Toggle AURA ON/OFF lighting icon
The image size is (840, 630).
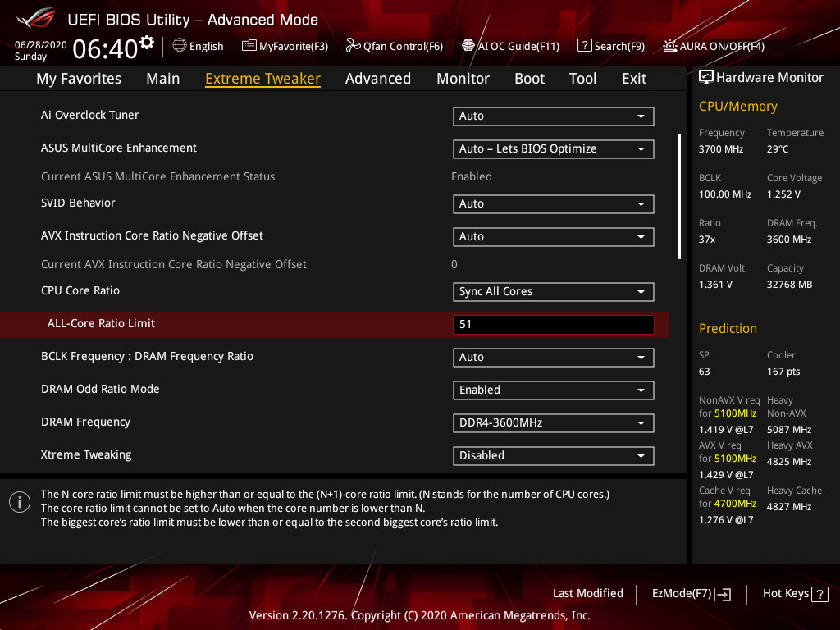tap(670, 46)
